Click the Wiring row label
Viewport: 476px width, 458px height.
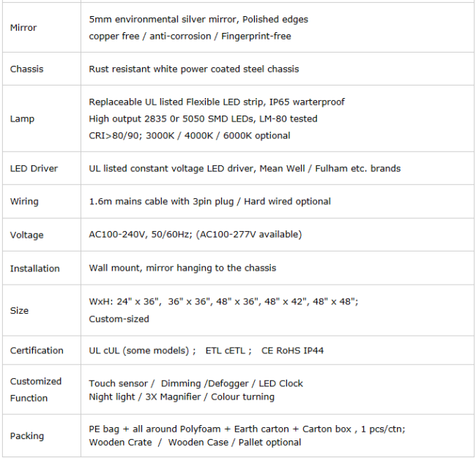(x=24, y=201)
